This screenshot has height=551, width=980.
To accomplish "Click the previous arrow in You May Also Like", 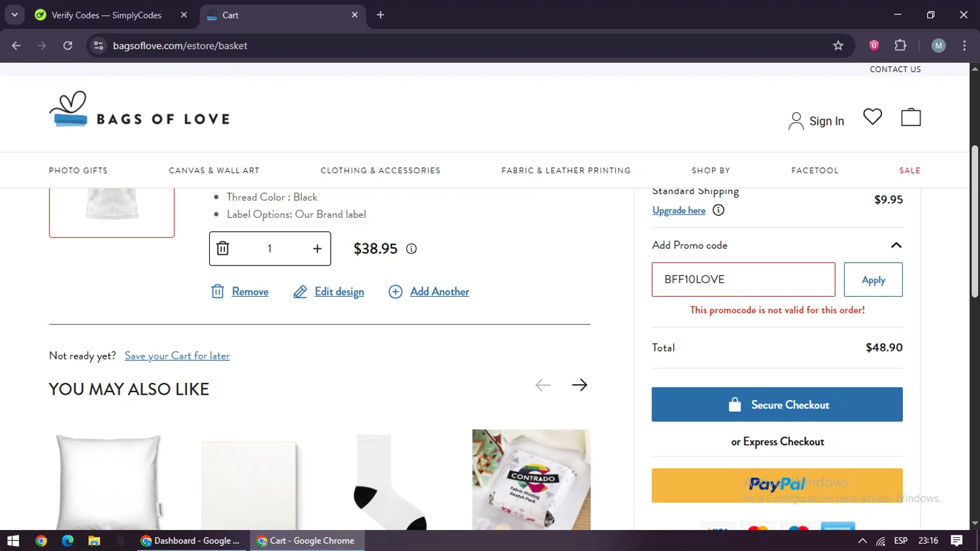I will [543, 385].
